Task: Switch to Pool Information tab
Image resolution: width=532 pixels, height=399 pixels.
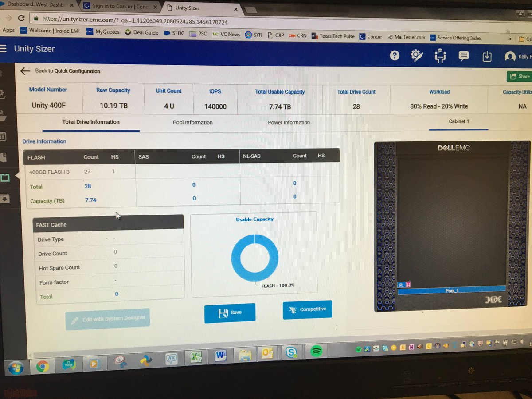Action: coord(193,122)
